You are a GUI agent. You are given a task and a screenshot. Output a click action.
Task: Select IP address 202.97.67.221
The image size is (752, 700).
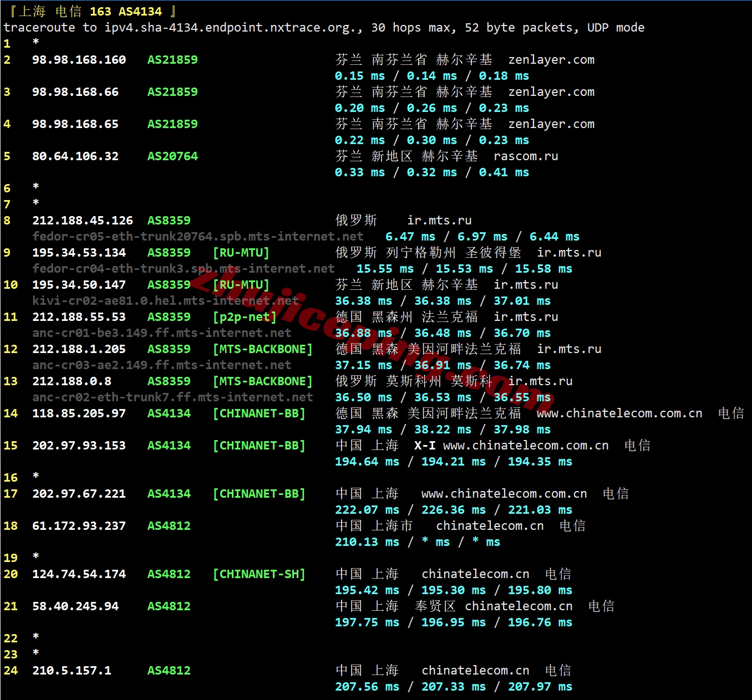tap(79, 494)
